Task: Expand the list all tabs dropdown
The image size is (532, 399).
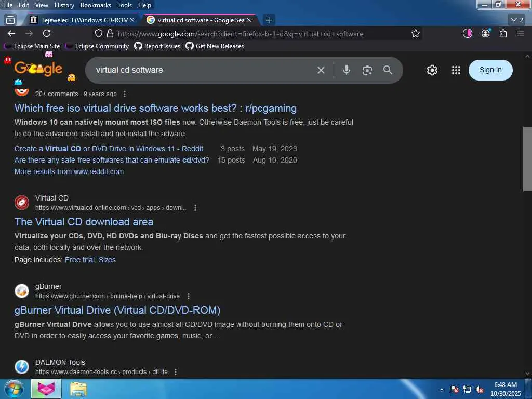Action: (517, 20)
